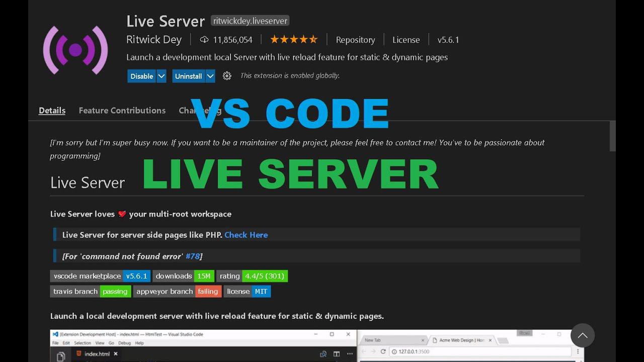Viewport: 644px width, 362px height.
Task: Click the Live Server extension logo icon
Action: pos(75,50)
